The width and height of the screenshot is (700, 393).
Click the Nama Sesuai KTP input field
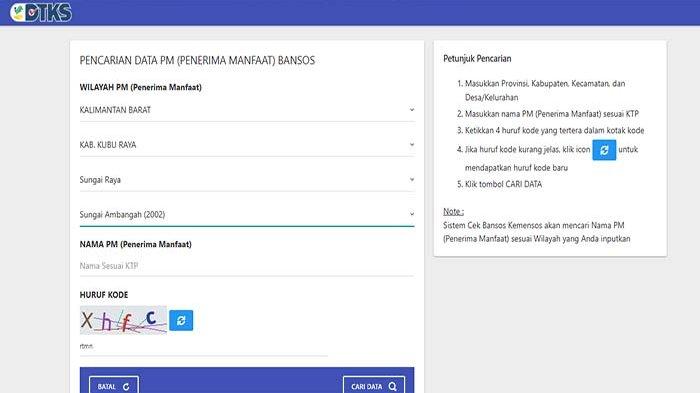click(247, 266)
